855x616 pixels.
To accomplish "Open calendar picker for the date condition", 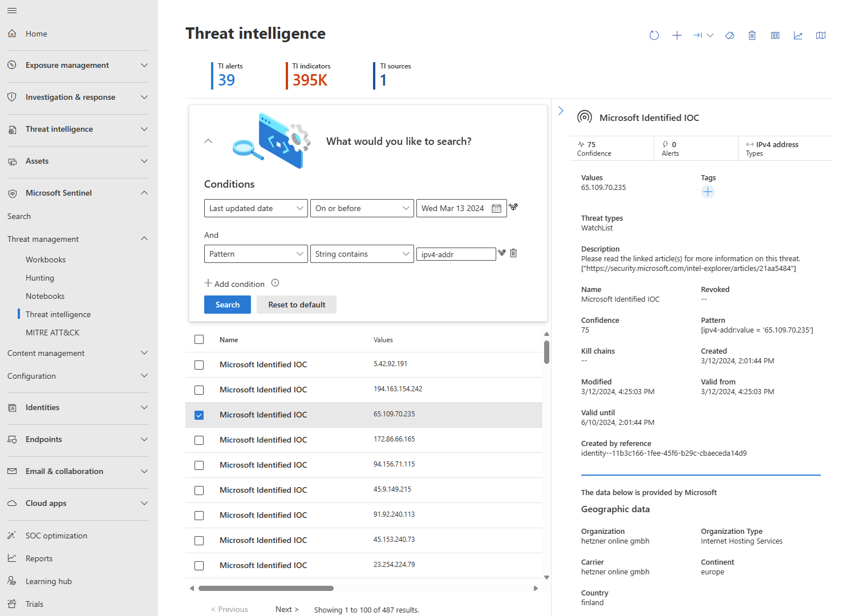I will click(496, 209).
